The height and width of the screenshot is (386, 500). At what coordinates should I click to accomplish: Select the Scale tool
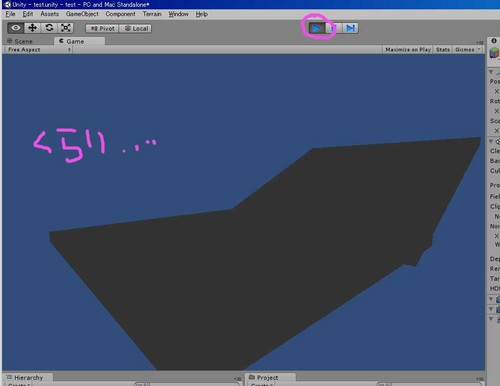click(66, 28)
